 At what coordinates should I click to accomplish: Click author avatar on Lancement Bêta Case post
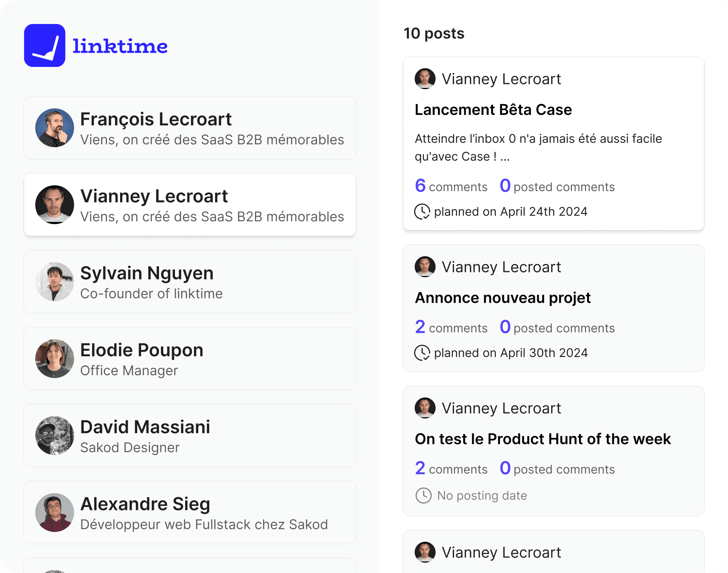coord(425,79)
